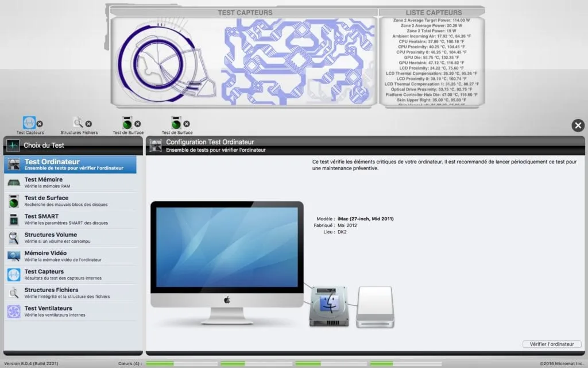Select the Test Mémoire sidebar icon
The height and width of the screenshot is (368, 588).
tap(13, 182)
